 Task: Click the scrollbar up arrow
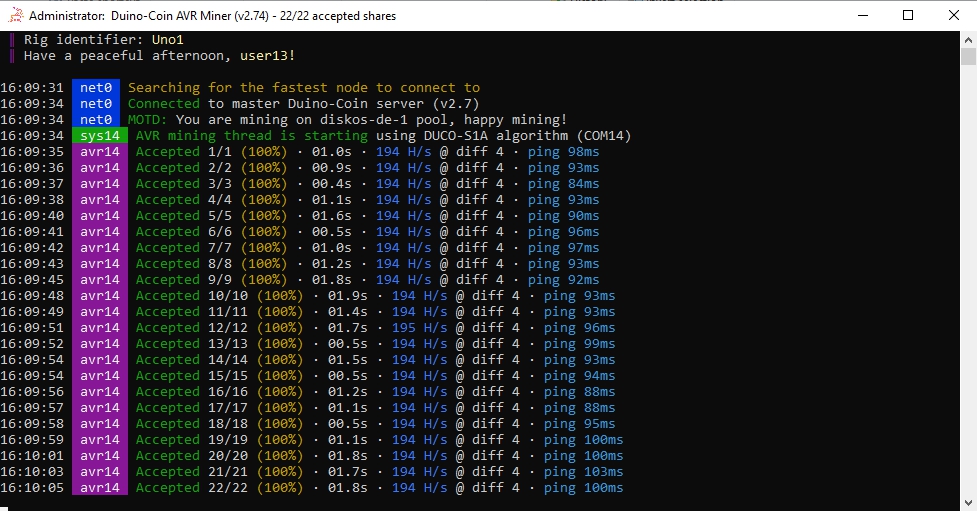click(x=968, y=39)
